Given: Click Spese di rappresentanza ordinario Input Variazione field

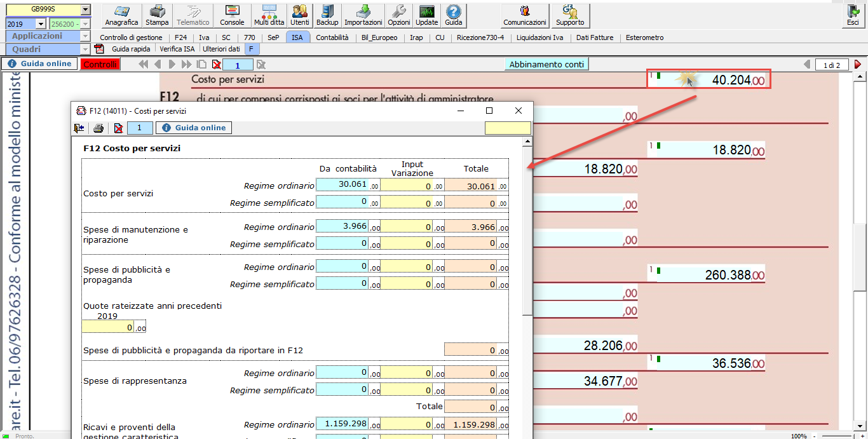Looking at the screenshot, I should click(407, 372).
